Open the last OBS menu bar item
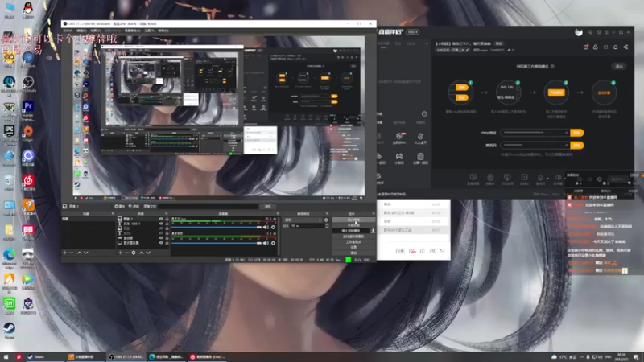Image resolution: width=644 pixels, height=362 pixels. pos(163,31)
